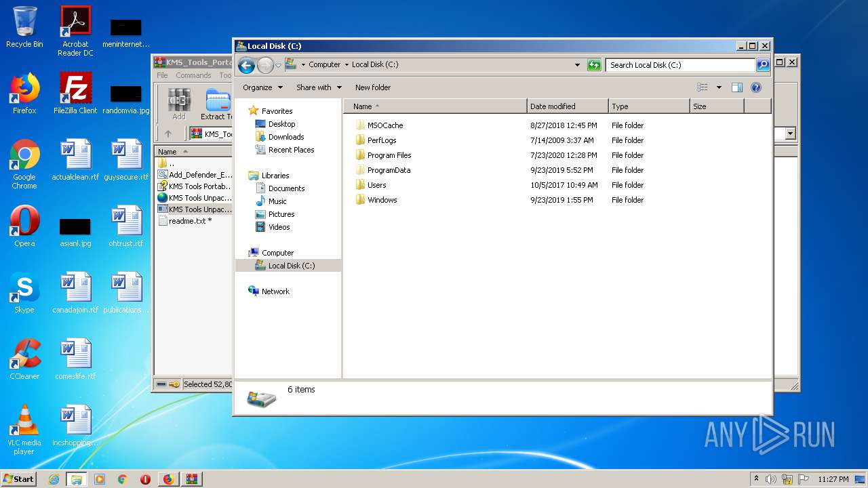
Task: Go back with the Explorer back arrow
Action: pos(247,65)
